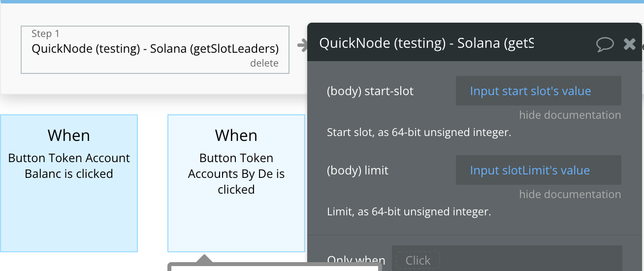Hide documentation under limit field
644x271 pixels.
pos(570,195)
